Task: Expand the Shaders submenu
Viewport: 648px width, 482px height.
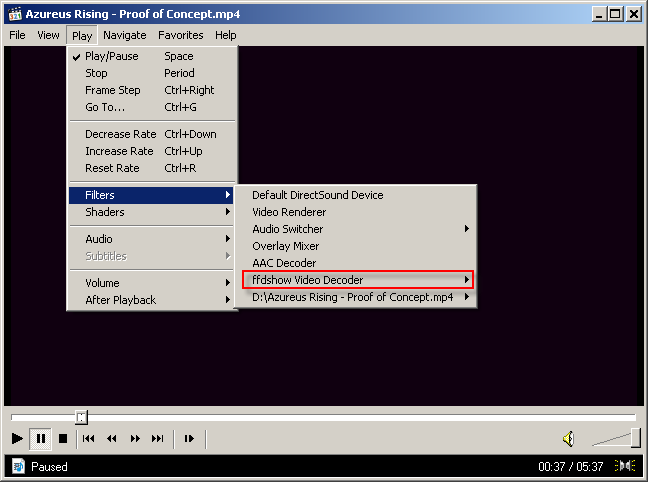Action: click(x=152, y=212)
